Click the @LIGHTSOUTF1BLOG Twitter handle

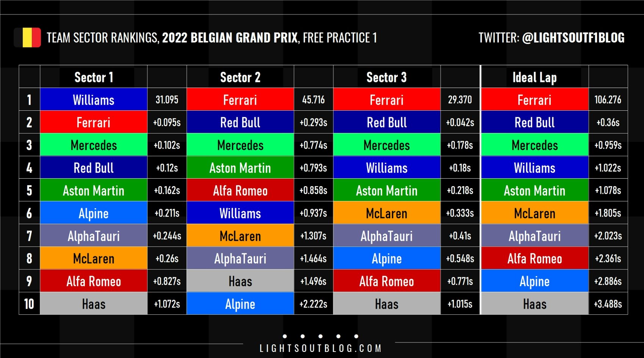(573, 38)
